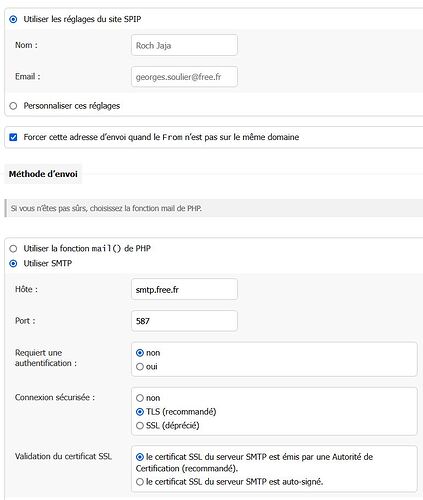Select 'Utiliser les réglages du site SPIP'
The image size is (423, 500).
coord(13,19)
